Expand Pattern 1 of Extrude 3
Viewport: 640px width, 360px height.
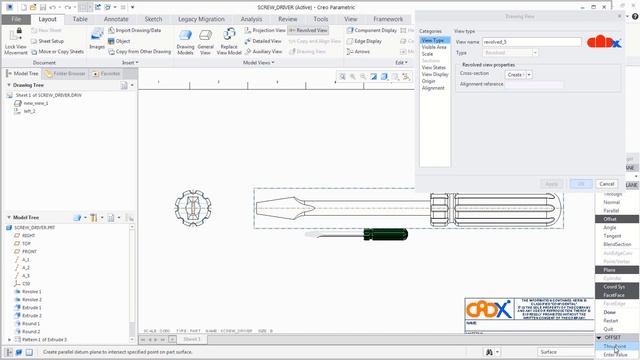(x=10, y=340)
